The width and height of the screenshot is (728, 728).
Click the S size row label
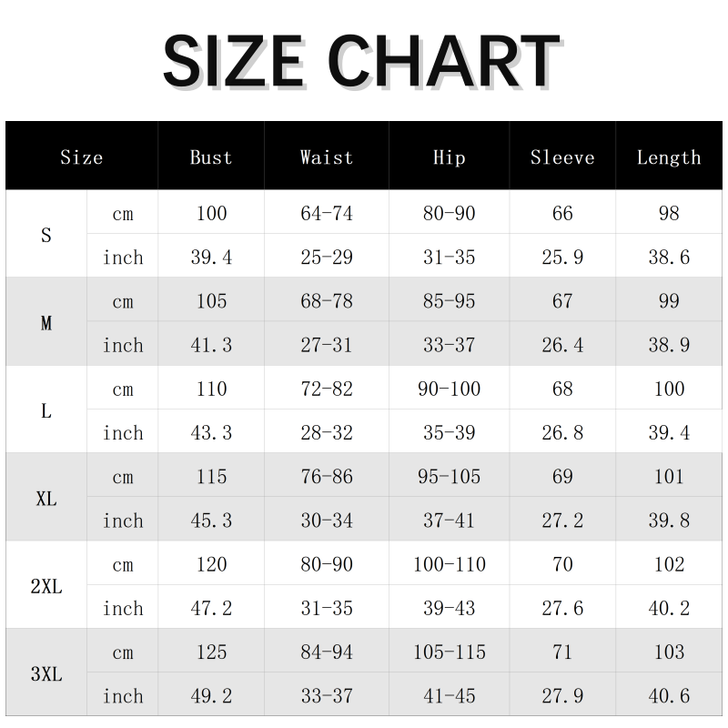[46, 236]
